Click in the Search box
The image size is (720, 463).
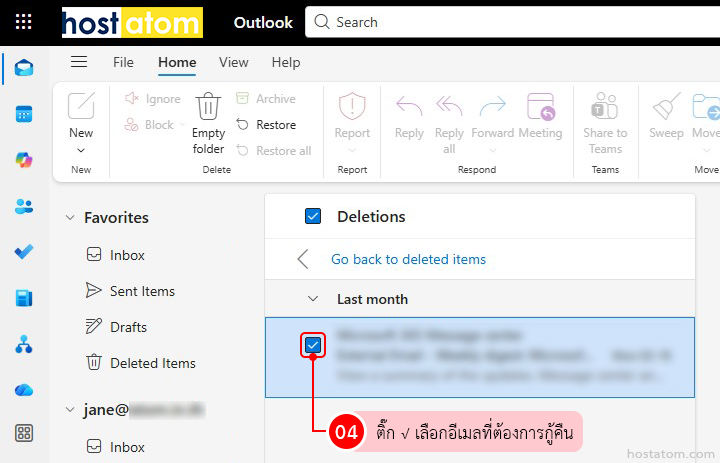pyautogui.click(x=512, y=22)
